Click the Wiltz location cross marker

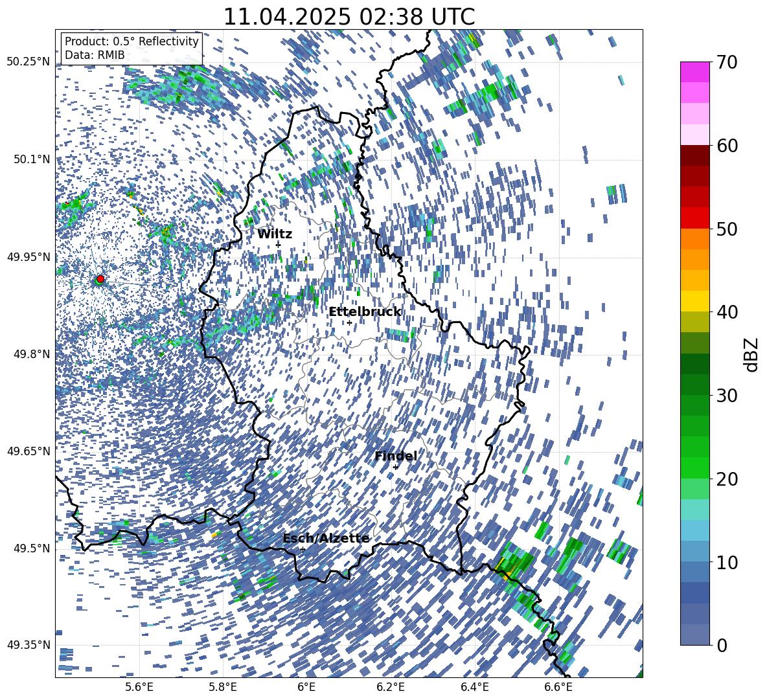coord(279,245)
